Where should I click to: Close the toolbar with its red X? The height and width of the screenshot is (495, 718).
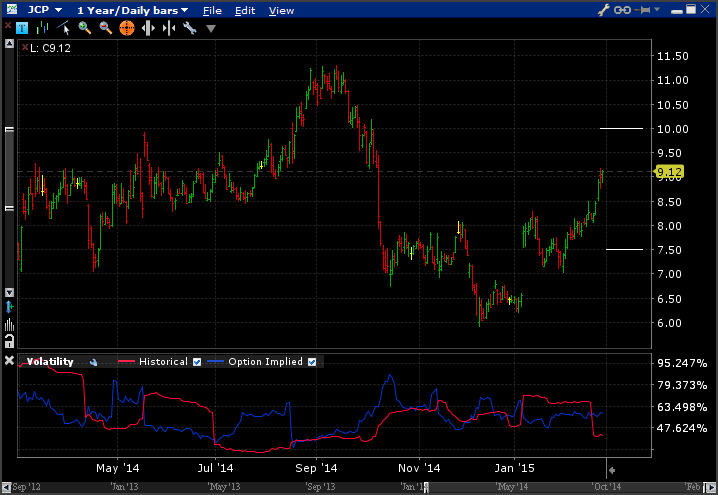(8, 26)
